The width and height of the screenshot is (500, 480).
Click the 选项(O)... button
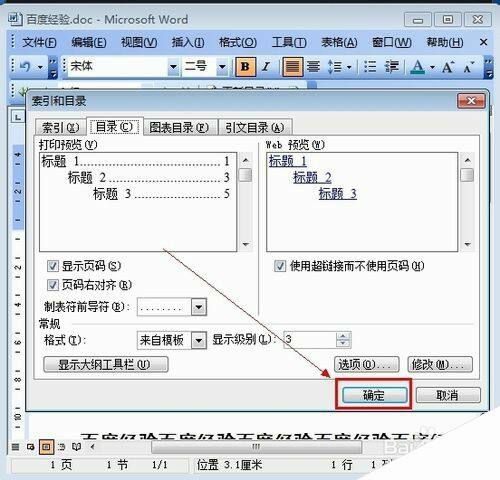point(367,364)
